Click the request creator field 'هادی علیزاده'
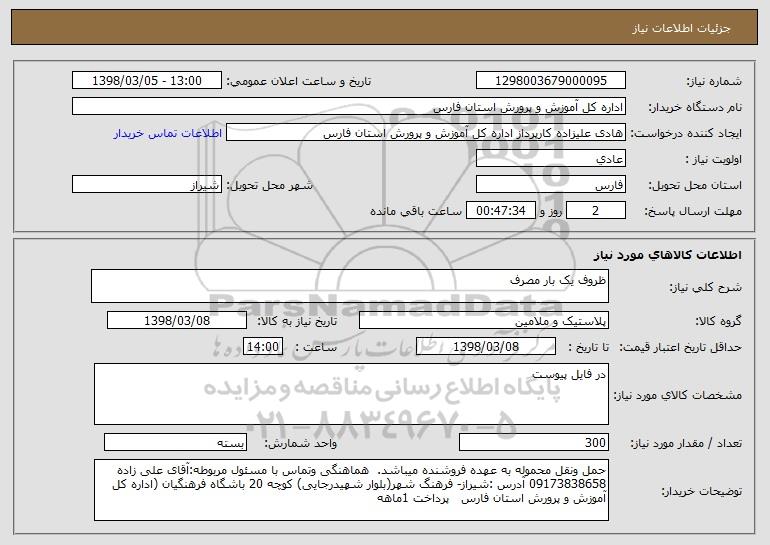This screenshot has height=545, width=770. [426, 132]
